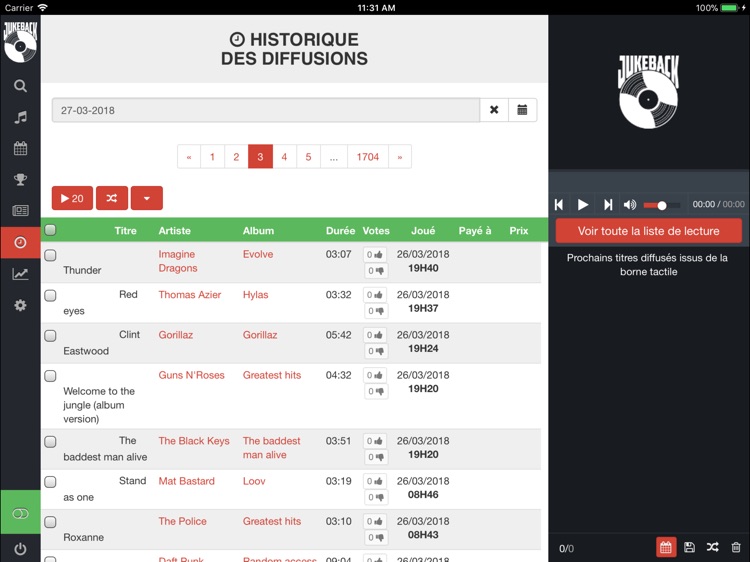This screenshot has height=562, width=750.
Task: Check the Welcome to the jungle checkbox
Action: coord(50,376)
